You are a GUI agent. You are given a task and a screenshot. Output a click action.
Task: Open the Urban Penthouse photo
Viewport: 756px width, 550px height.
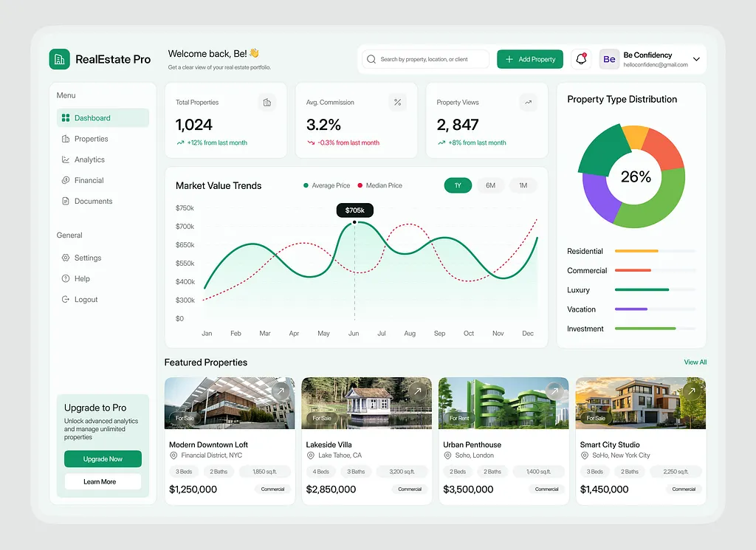point(504,403)
